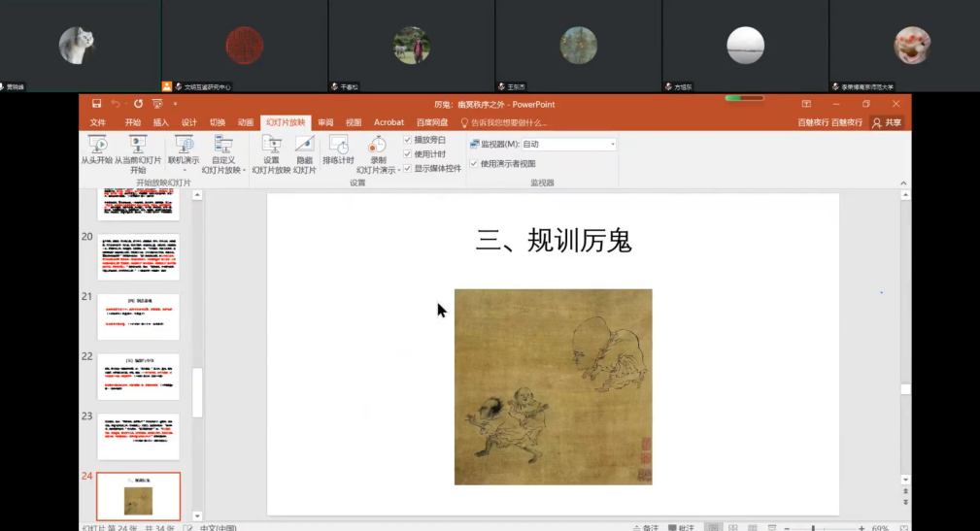
Task: Switch to the 插入 ribbon tab
Action: pos(160,122)
